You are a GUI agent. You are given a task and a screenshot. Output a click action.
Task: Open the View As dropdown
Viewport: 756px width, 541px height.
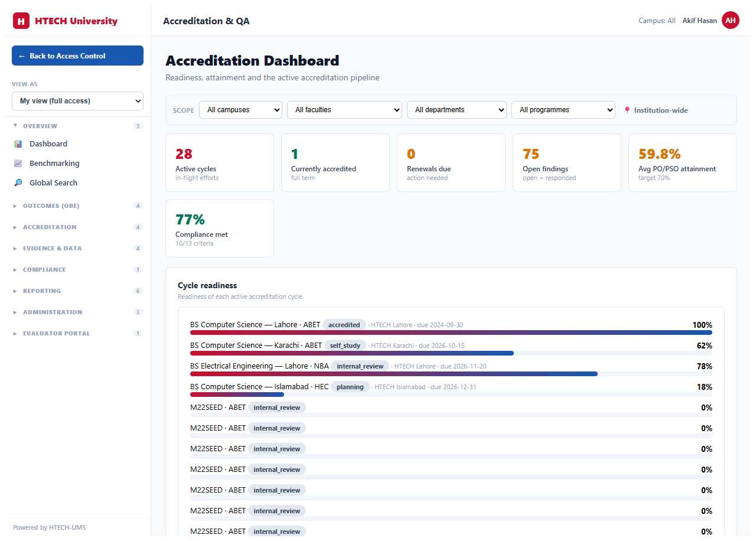pyautogui.click(x=77, y=101)
